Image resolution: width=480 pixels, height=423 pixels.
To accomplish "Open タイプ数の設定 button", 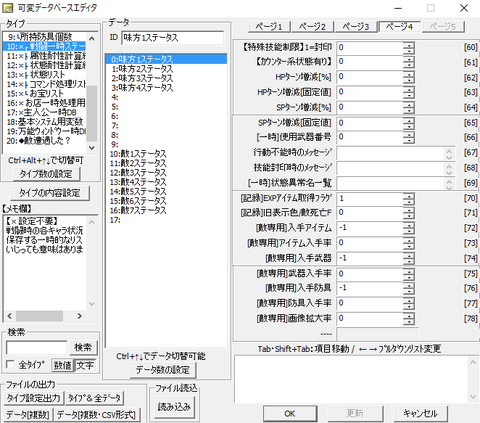I will pos(46,174).
